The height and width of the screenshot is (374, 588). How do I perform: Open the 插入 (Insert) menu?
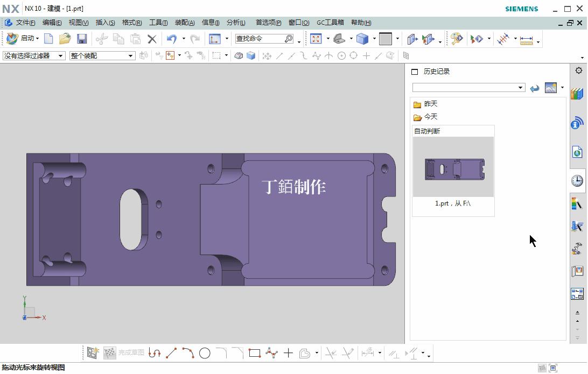[x=105, y=23]
